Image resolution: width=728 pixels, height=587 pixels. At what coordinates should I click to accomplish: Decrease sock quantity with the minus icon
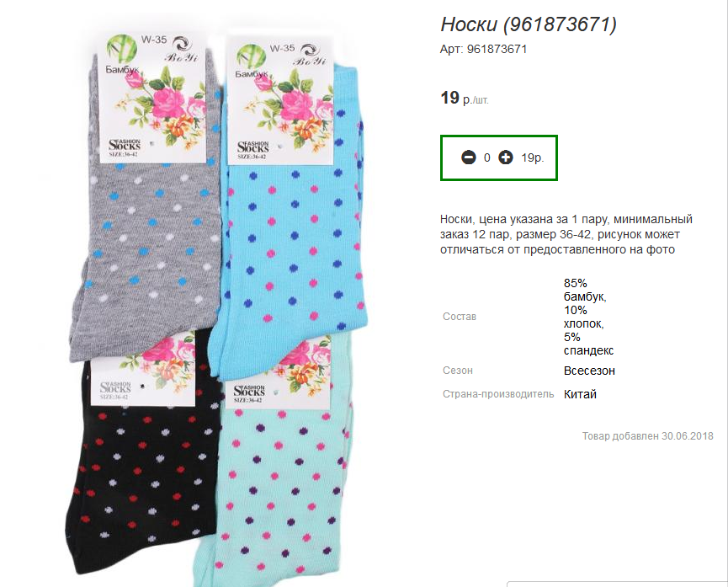tap(469, 157)
